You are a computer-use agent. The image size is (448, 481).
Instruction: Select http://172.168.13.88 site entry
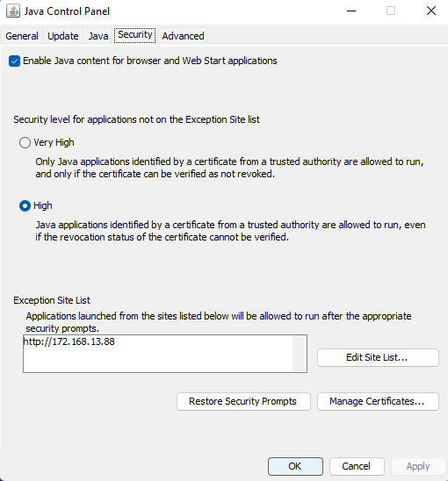point(69,341)
